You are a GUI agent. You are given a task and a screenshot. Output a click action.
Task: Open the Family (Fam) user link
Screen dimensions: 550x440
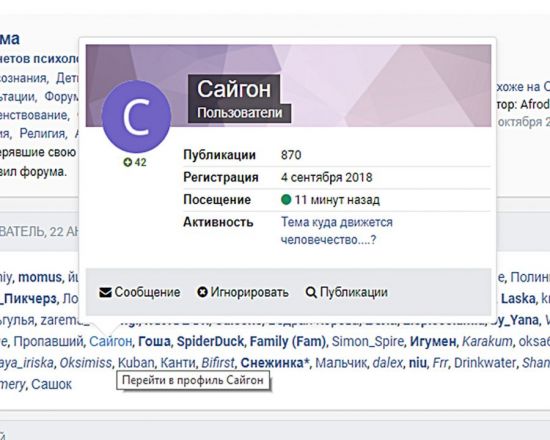[288, 341]
